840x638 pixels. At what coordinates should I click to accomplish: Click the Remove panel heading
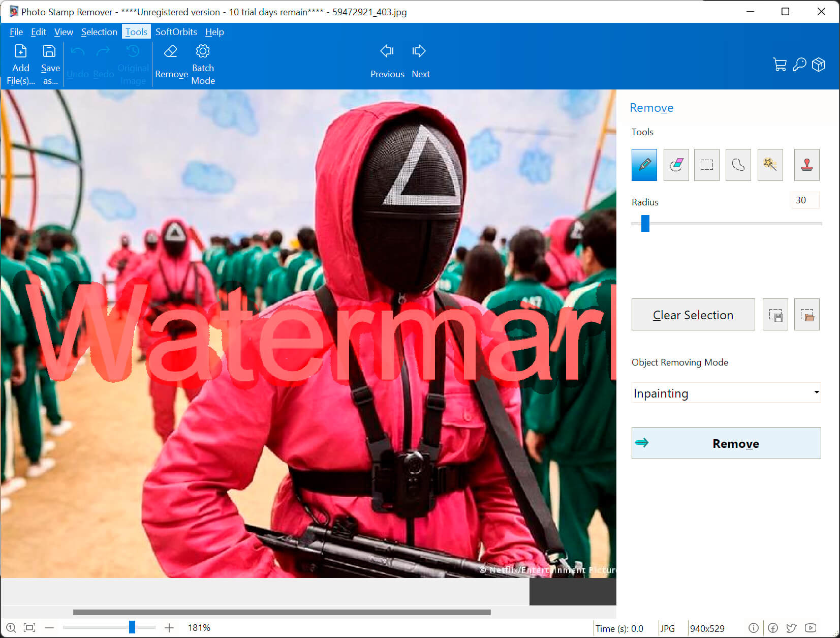[x=651, y=108]
